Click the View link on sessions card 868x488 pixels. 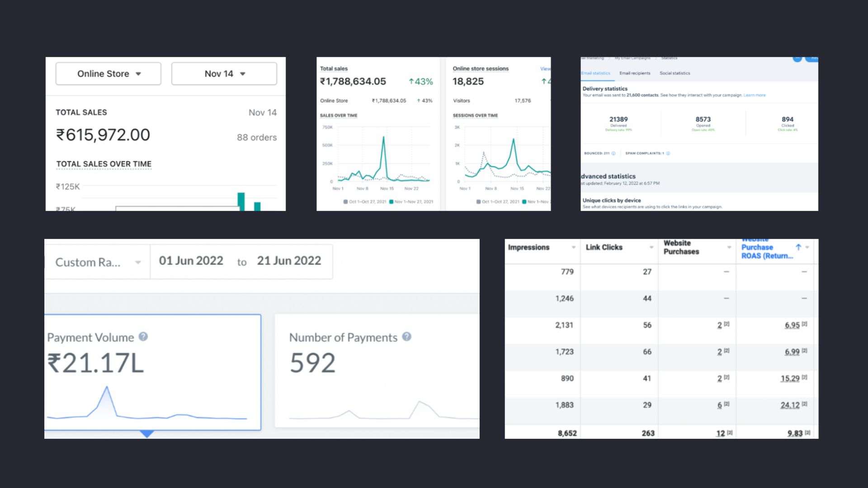click(545, 69)
